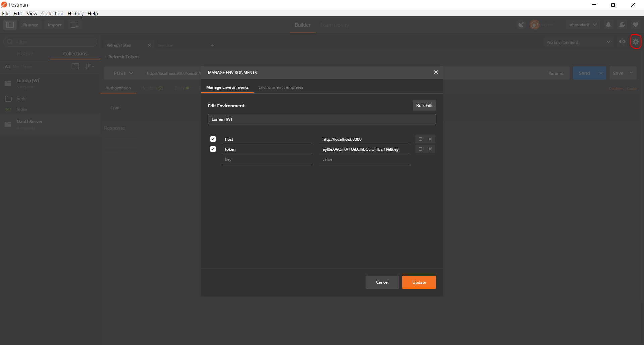
Task: Click the sync status icon
Action: tap(534, 25)
